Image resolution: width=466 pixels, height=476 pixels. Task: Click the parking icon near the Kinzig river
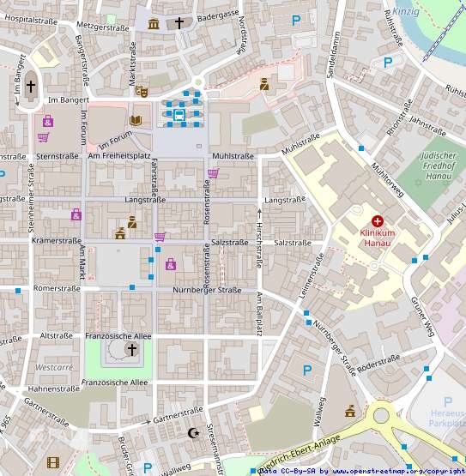pos(388,63)
